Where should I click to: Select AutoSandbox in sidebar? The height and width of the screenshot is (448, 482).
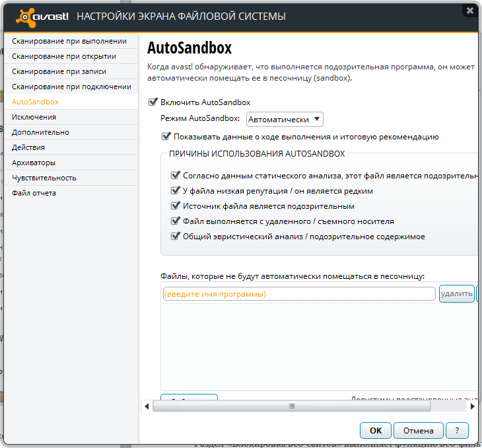(71, 102)
